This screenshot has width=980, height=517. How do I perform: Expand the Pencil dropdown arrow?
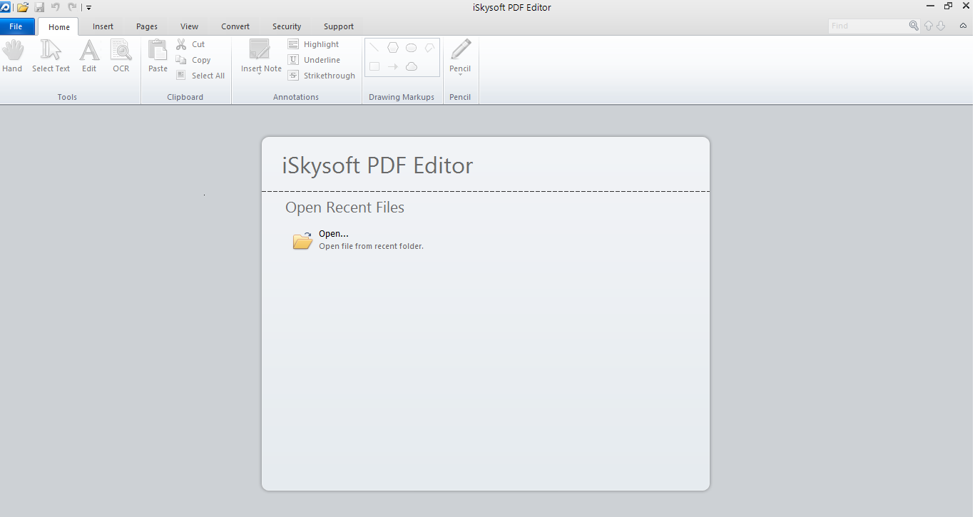click(x=461, y=74)
